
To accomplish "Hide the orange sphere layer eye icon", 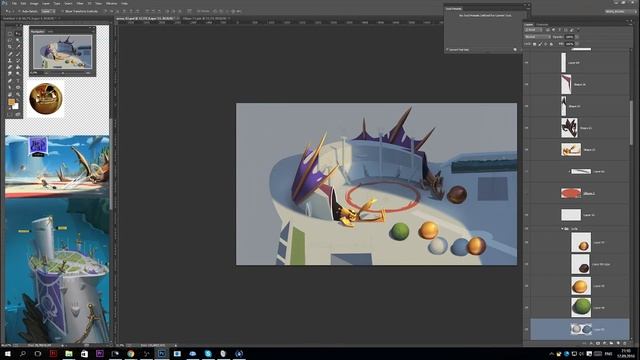I will coord(527,286).
